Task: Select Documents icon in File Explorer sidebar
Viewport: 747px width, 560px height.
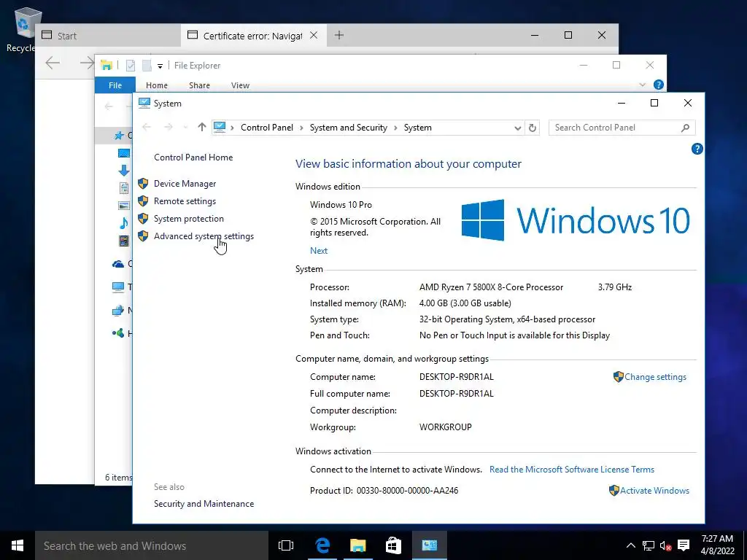Action: (x=124, y=188)
